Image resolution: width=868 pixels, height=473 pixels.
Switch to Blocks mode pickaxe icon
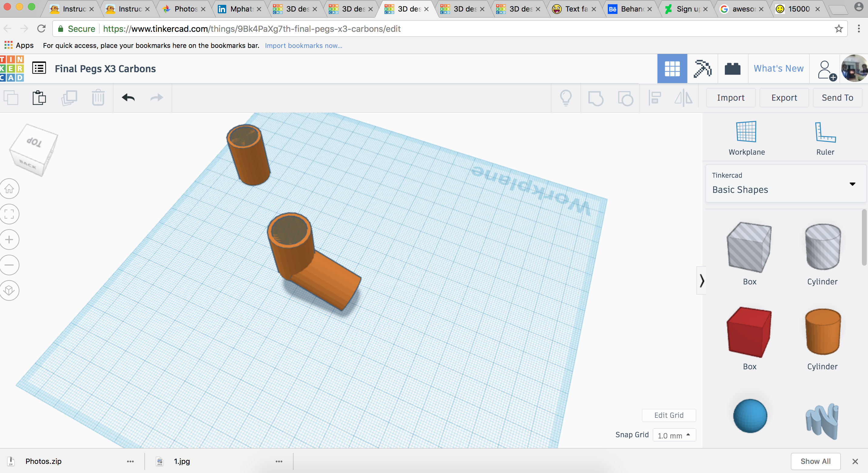tap(702, 69)
